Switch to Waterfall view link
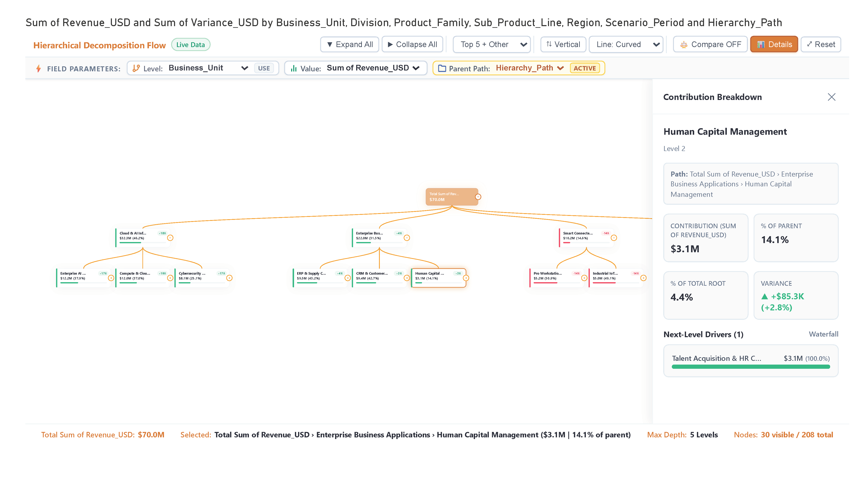The image size is (868, 502). [x=823, y=334]
